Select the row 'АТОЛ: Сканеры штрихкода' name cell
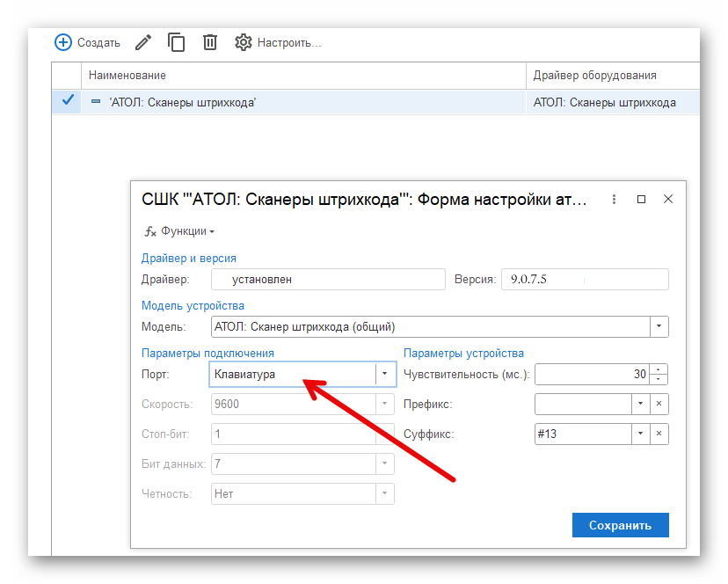Viewport: 728px width, 584px height. 303,102
